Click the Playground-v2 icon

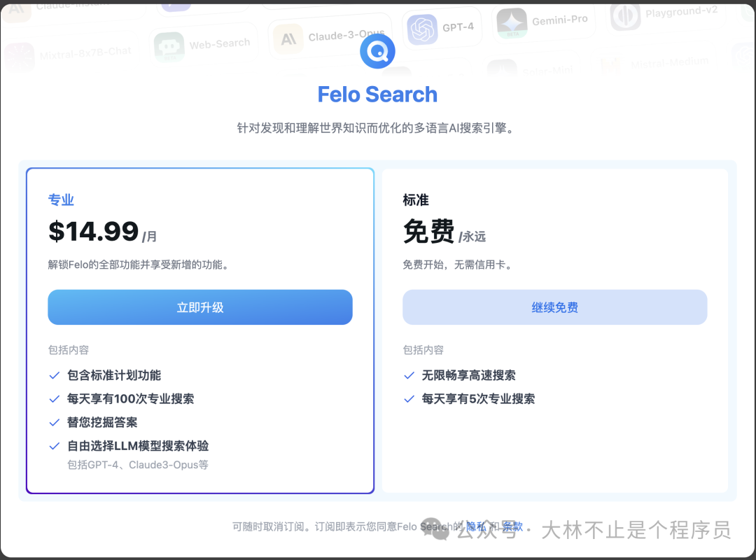[x=625, y=15]
